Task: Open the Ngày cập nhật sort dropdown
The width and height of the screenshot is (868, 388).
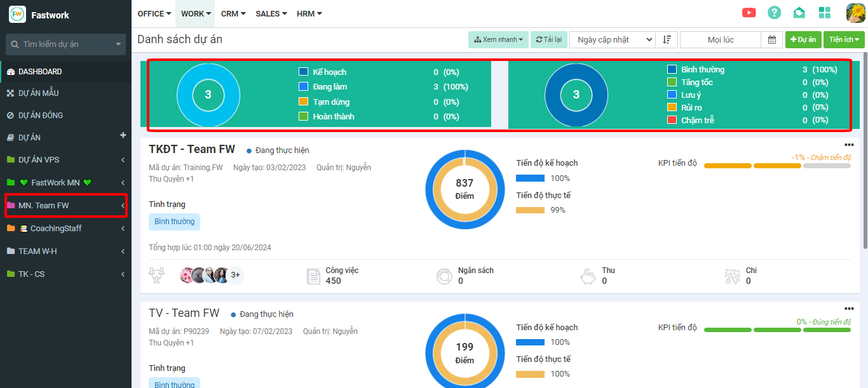Action: coord(612,39)
